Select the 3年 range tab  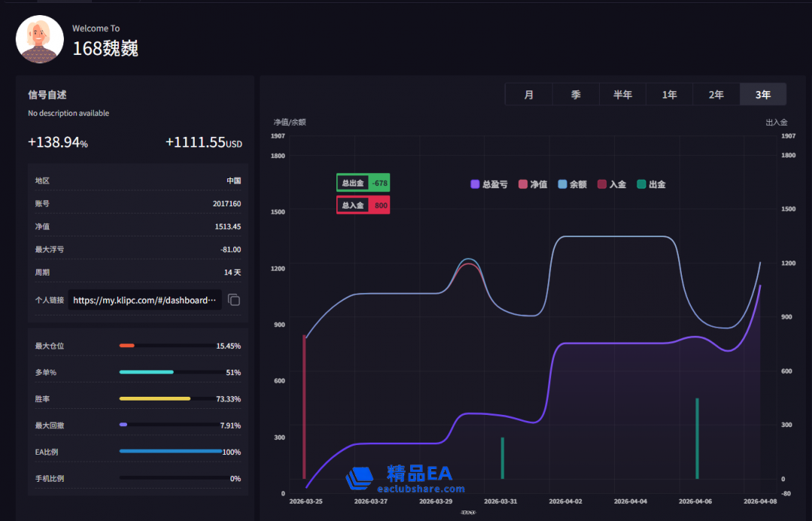(763, 94)
